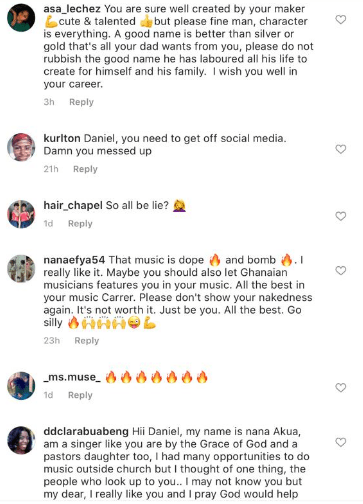This screenshot has height=504, width=363.
Task: Open nanaefya54's avatar
Action: pyautogui.click(x=21, y=269)
